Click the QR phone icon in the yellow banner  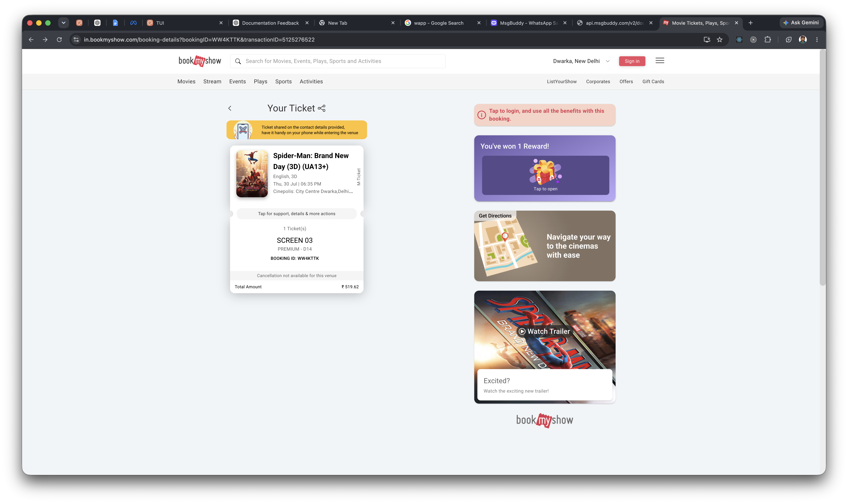pyautogui.click(x=243, y=130)
